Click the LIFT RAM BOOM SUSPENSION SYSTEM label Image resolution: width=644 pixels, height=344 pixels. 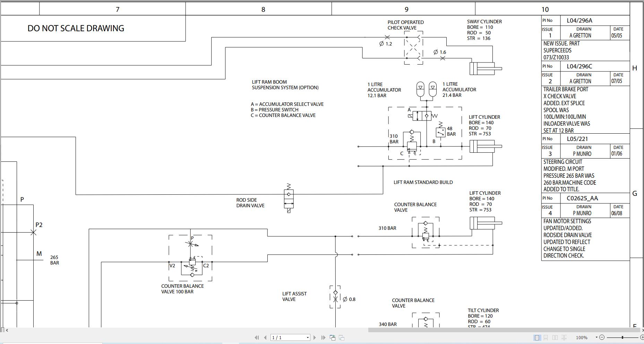point(285,85)
